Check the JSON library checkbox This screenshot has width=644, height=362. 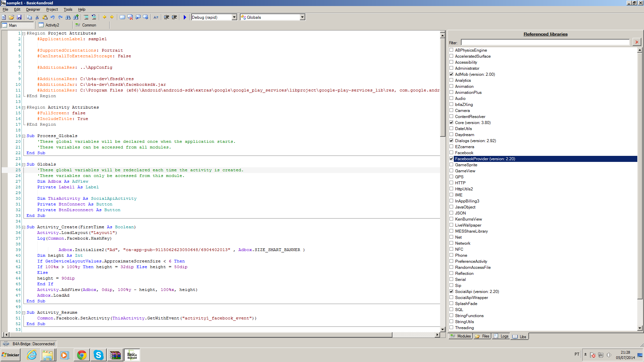click(451, 213)
